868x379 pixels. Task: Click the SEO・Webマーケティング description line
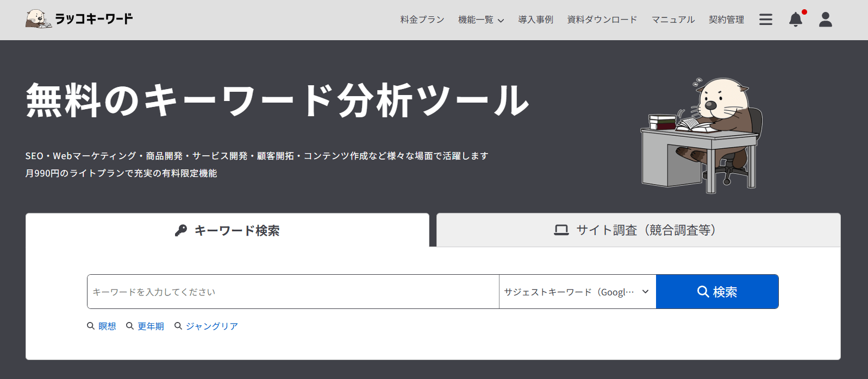(257, 156)
